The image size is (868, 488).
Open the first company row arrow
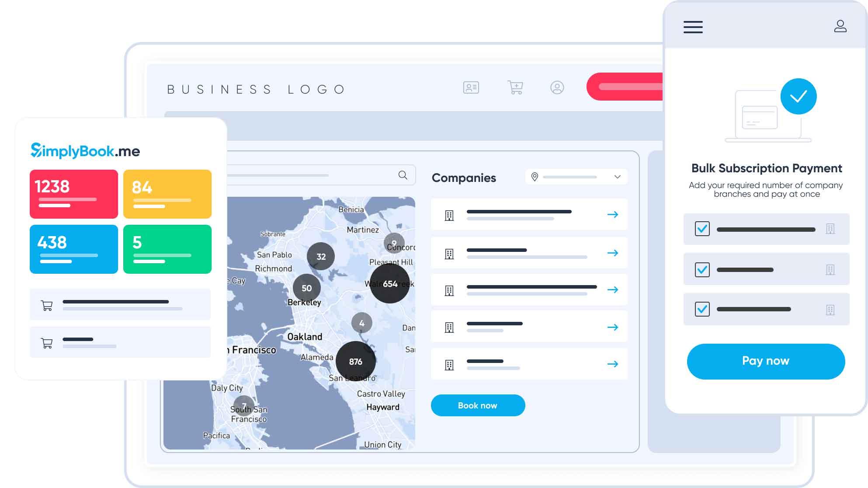pos(613,214)
